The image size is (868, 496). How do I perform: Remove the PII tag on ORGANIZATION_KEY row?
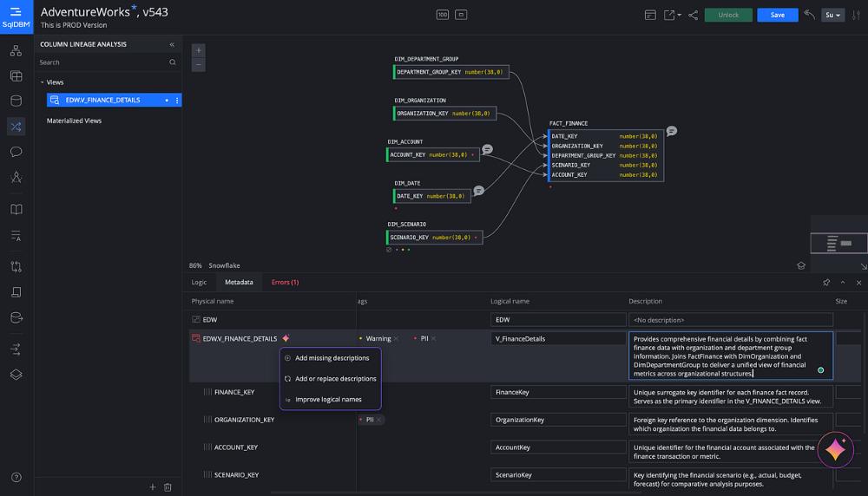379,420
